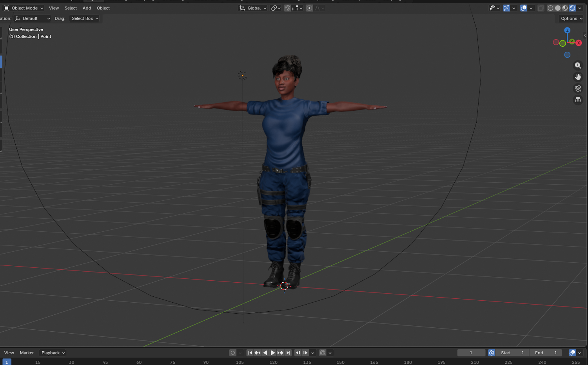Switch orthographic/perspective with the grid icon

tap(578, 100)
